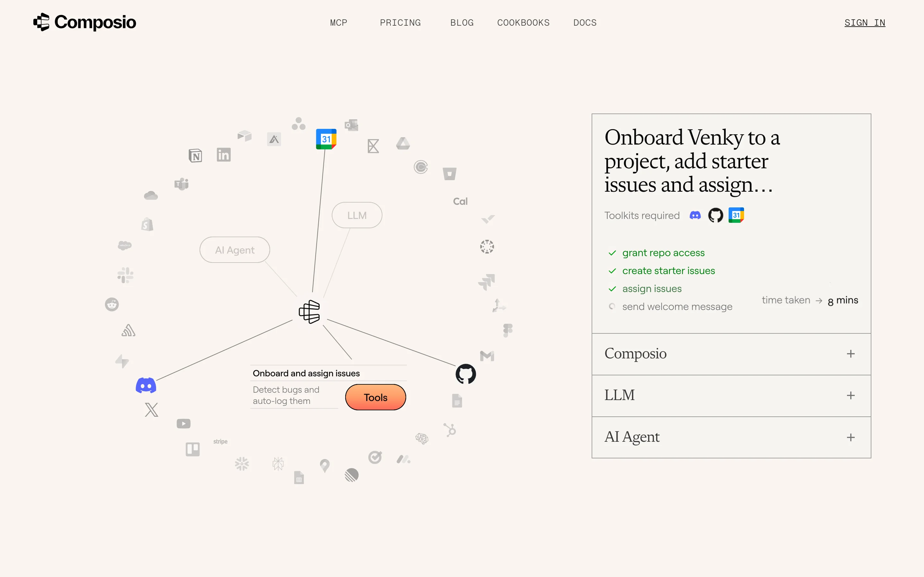The image size is (924, 577).
Task: Click the Reddit icon
Action: click(x=112, y=304)
